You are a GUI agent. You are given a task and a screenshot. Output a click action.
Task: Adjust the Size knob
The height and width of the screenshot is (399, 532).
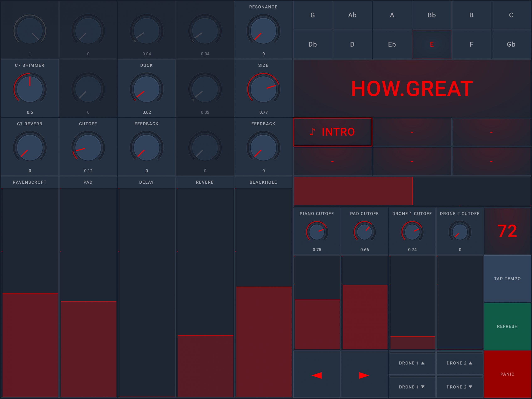pos(263,89)
